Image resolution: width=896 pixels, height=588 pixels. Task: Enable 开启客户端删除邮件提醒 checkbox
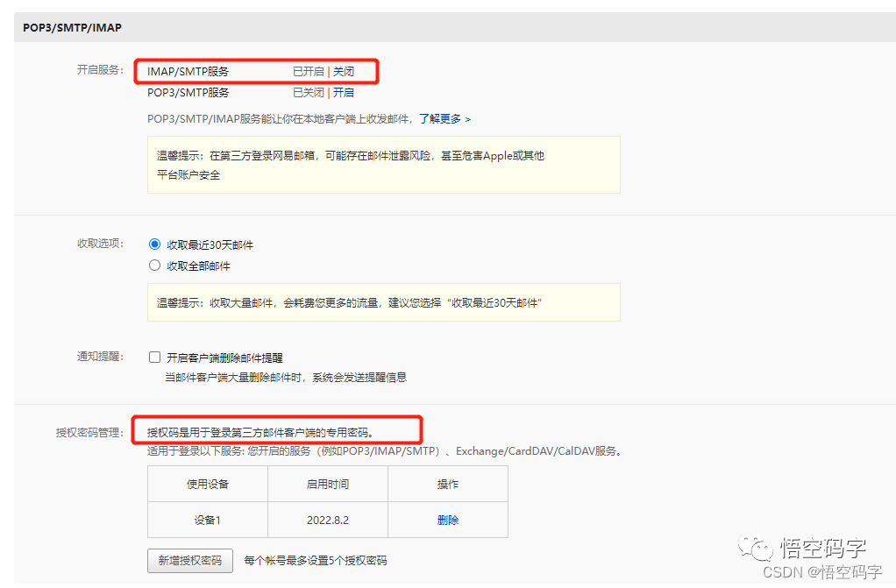point(154,358)
